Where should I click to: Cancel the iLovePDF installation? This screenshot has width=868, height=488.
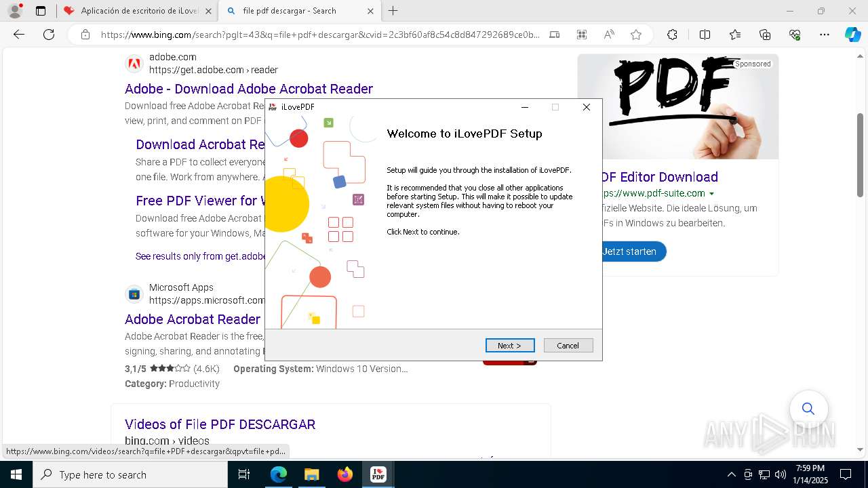point(568,346)
